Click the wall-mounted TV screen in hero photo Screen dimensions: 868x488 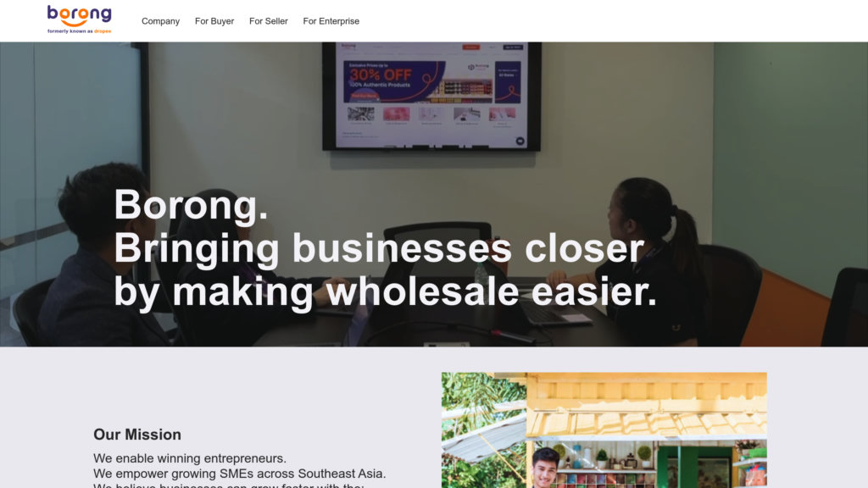tap(431, 96)
